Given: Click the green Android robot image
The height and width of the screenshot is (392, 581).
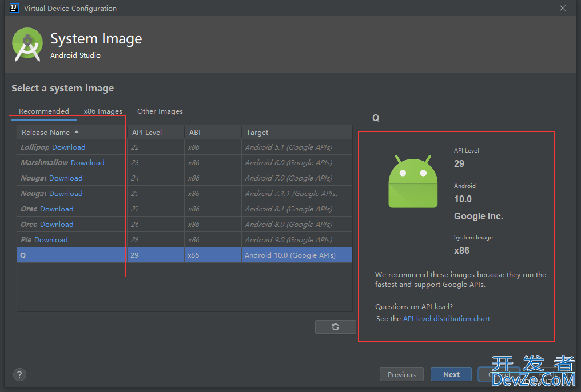Looking at the screenshot, I should [413, 181].
